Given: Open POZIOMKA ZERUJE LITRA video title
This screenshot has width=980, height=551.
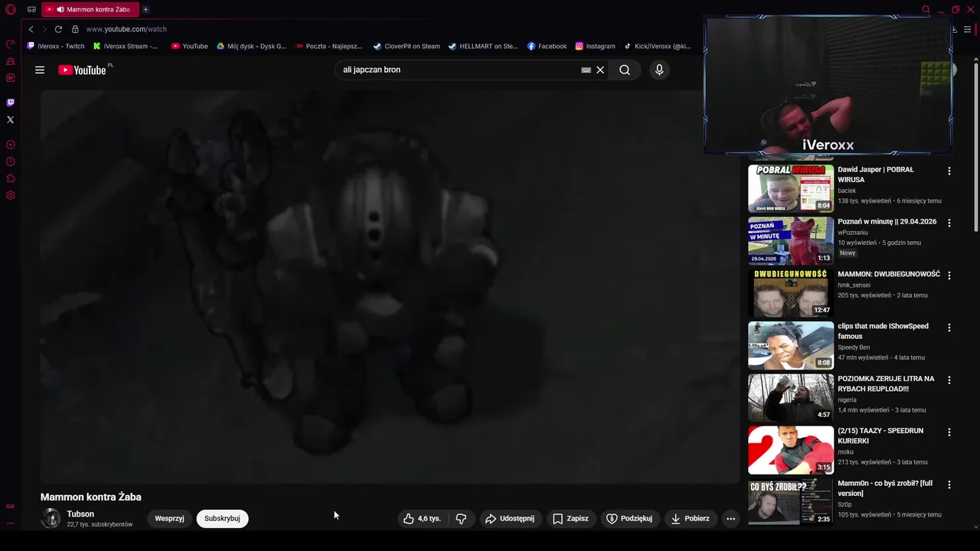Looking at the screenshot, I should (886, 383).
